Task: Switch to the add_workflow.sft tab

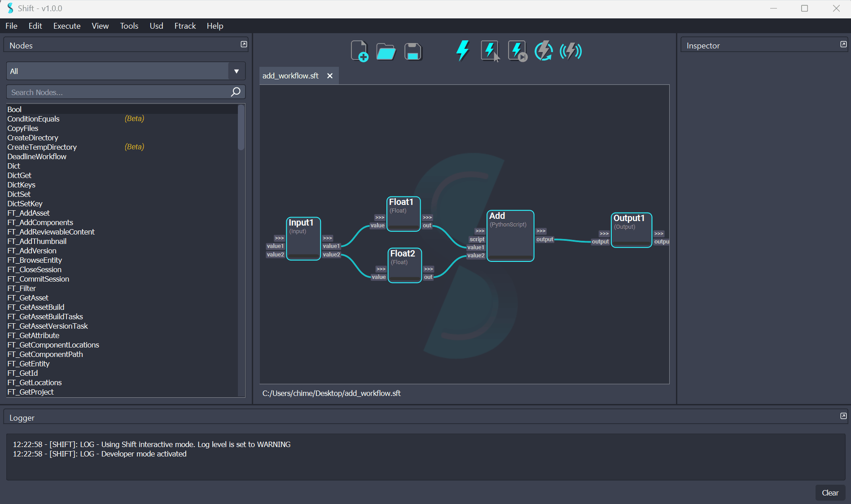Action: tap(290, 76)
